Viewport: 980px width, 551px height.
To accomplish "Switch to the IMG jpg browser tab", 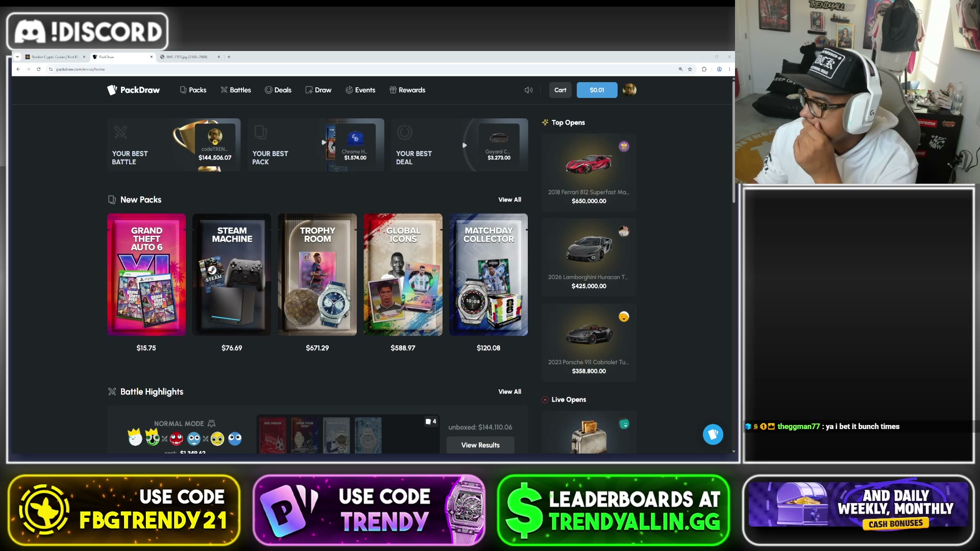I will pyautogui.click(x=187, y=57).
